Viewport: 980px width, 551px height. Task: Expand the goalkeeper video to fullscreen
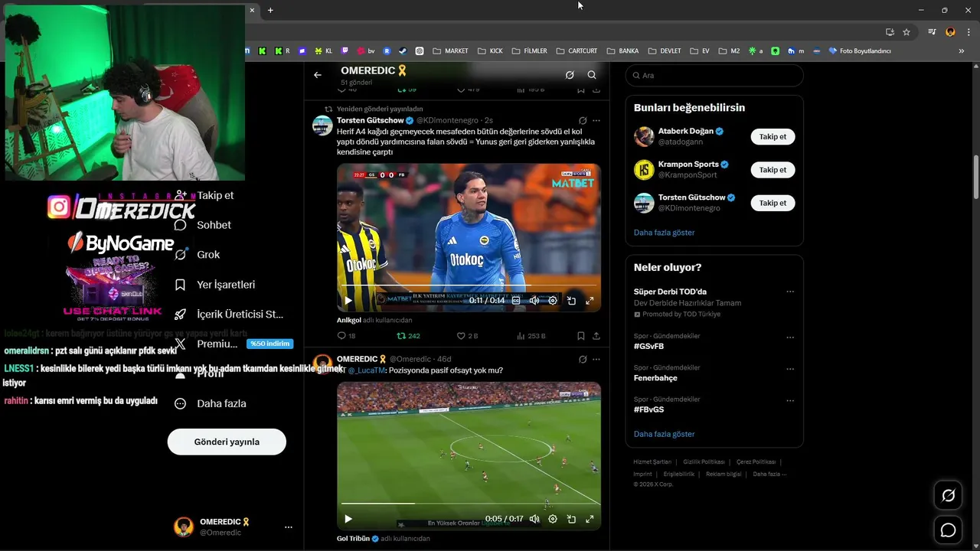(x=590, y=301)
